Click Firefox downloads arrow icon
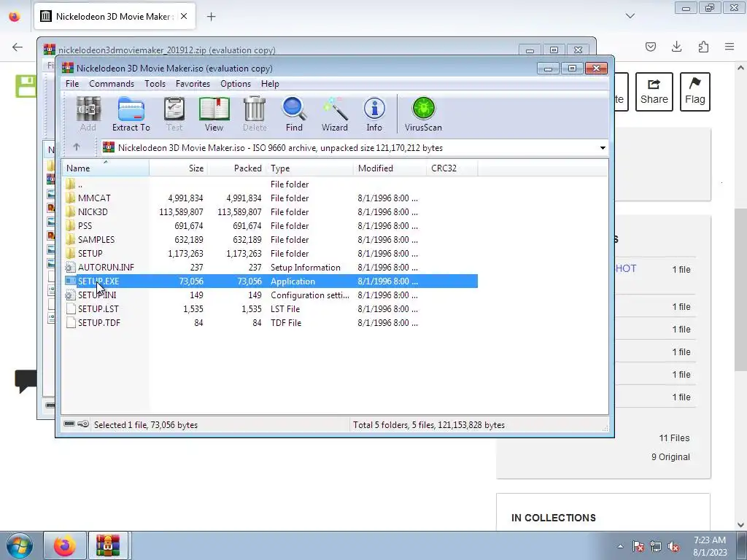 pyautogui.click(x=676, y=47)
